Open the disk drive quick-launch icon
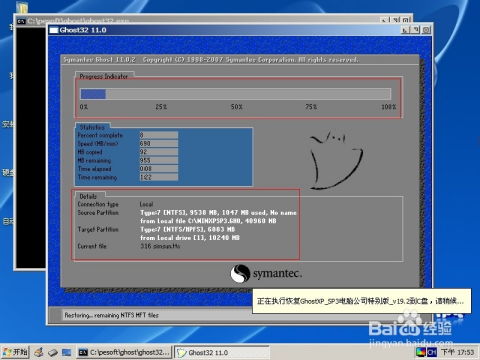Image resolution: width=480 pixels, height=360 pixels. (x=53, y=352)
